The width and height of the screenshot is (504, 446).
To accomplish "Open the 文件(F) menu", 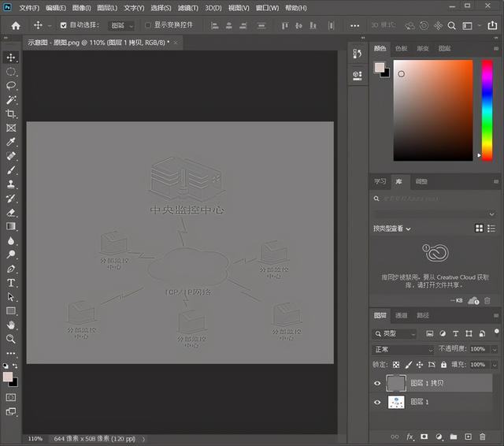I will point(29,8).
